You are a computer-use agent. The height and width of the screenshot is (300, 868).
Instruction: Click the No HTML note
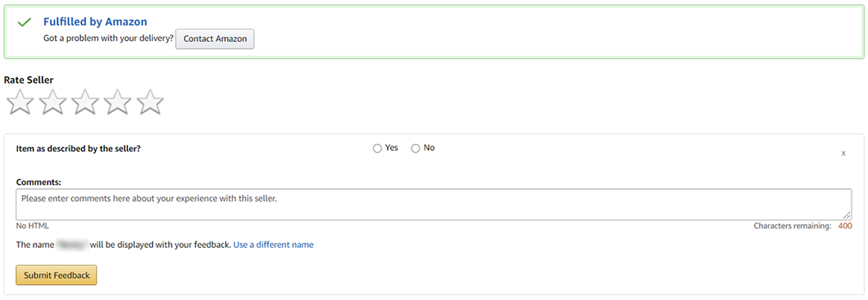click(33, 226)
